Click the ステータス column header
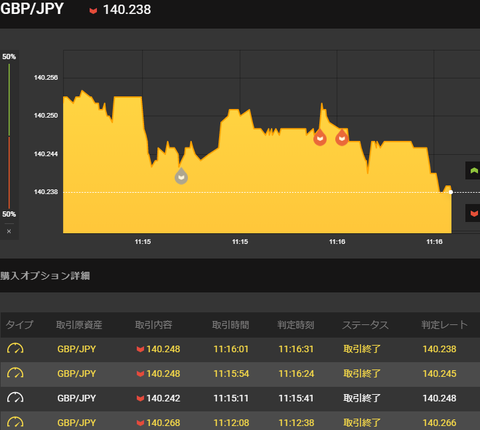 [365, 325]
